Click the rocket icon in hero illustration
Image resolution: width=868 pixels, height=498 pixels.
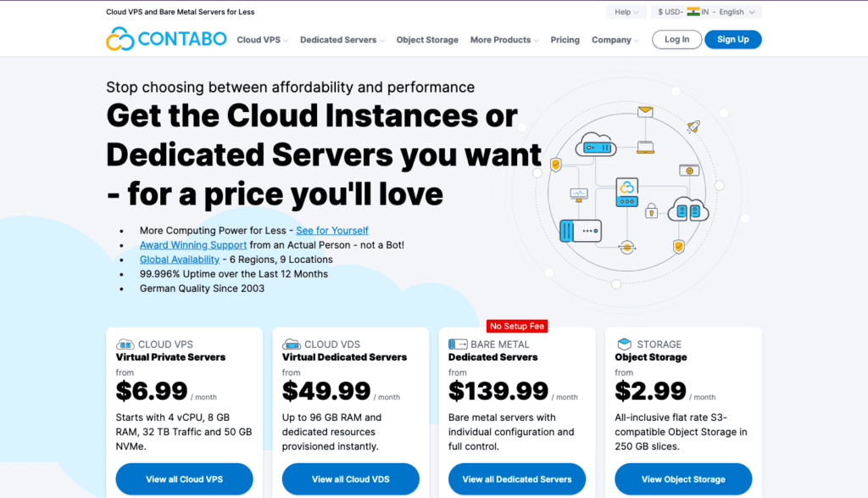pos(693,127)
